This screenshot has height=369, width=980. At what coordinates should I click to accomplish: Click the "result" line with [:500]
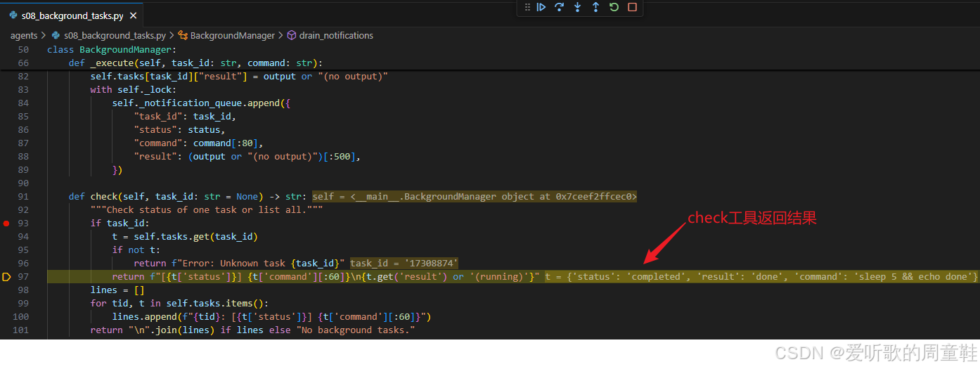point(247,157)
